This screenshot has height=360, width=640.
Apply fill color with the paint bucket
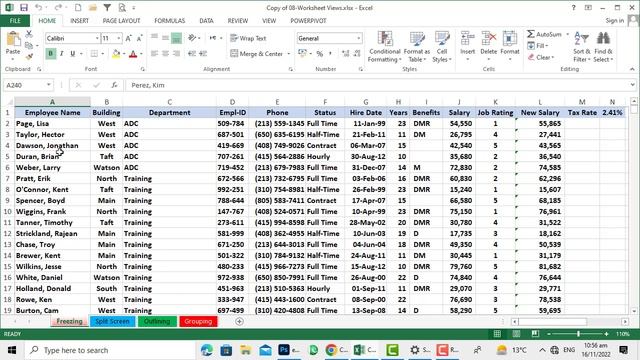(116, 53)
